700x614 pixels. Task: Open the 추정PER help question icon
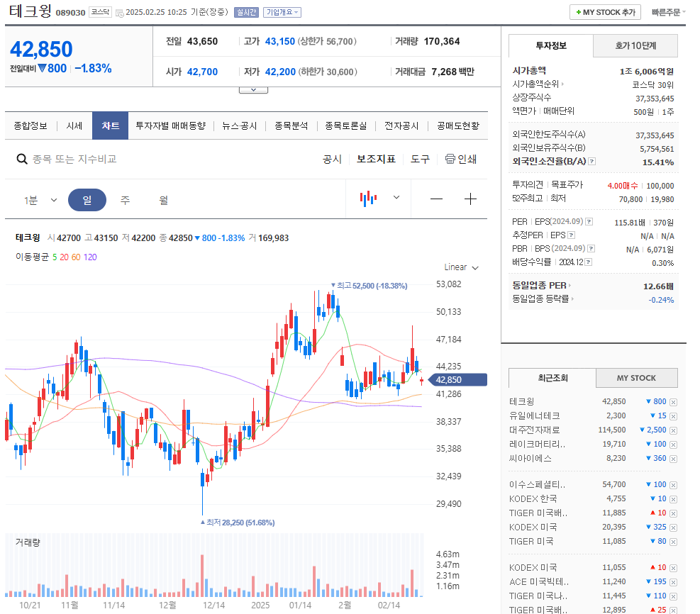click(571, 235)
